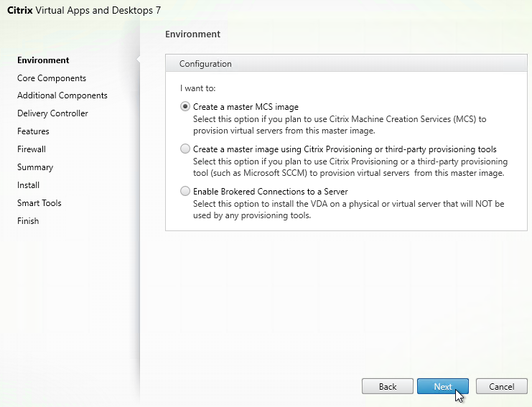The width and height of the screenshot is (532, 407).
Task: Click the Configuration panel header
Action: point(346,63)
